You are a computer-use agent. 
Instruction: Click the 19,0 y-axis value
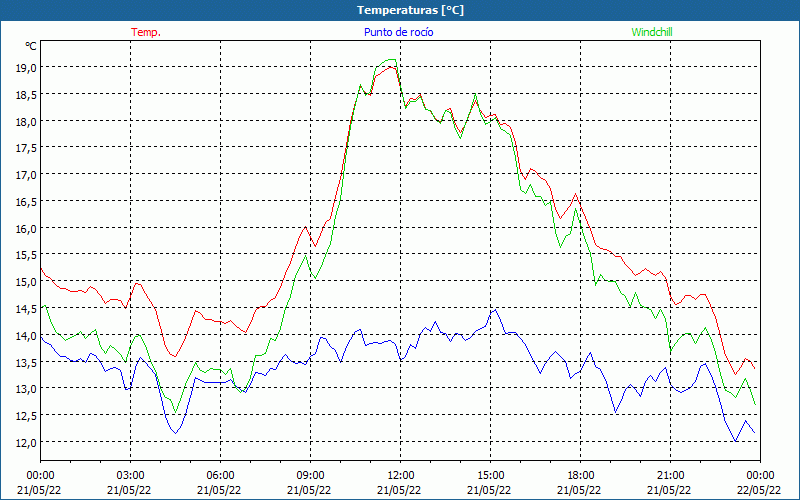coord(26,67)
